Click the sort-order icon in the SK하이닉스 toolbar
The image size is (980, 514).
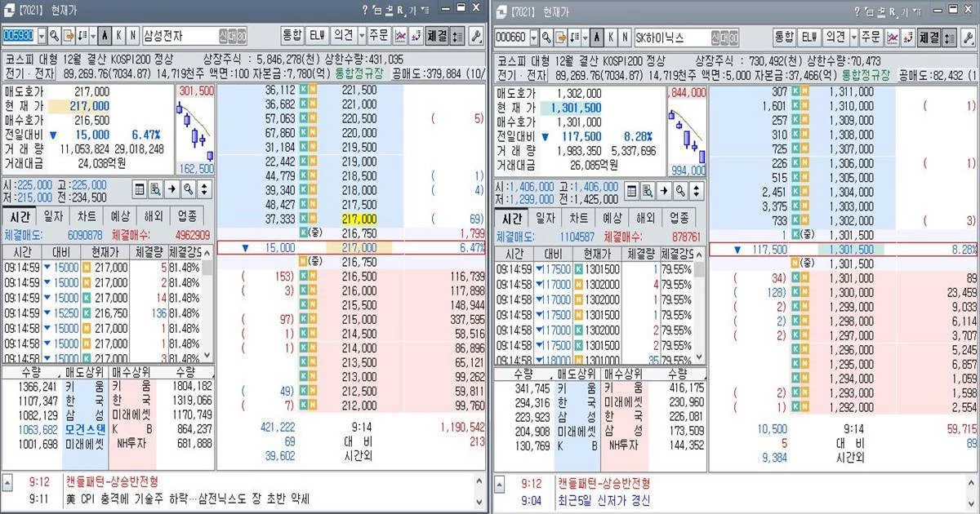(x=575, y=37)
